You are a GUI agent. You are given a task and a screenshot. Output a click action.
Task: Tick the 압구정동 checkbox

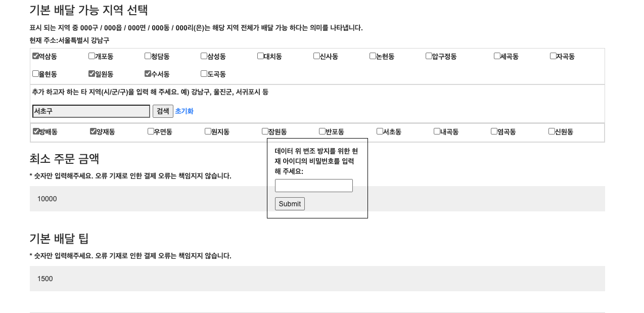[x=429, y=56]
